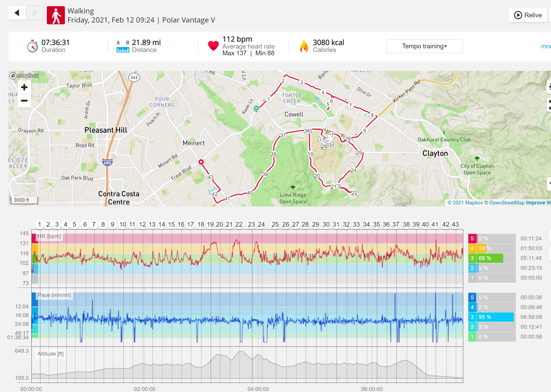Go to the previous training session arrow

pyautogui.click(x=17, y=13)
